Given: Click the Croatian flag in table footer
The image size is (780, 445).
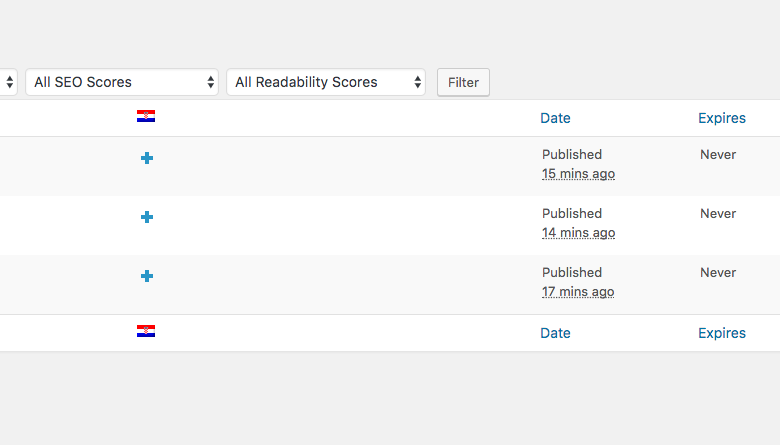Looking at the screenshot, I should 146,331.
